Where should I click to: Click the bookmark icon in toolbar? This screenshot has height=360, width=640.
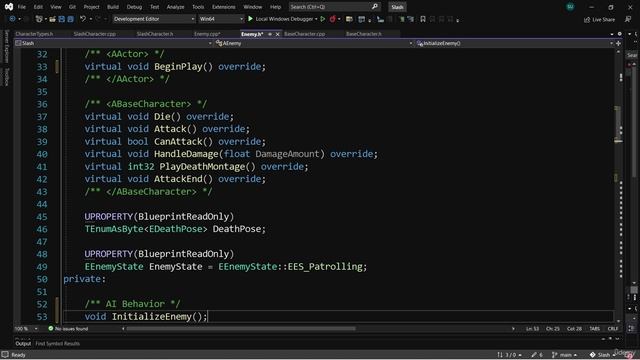[x=423, y=19]
